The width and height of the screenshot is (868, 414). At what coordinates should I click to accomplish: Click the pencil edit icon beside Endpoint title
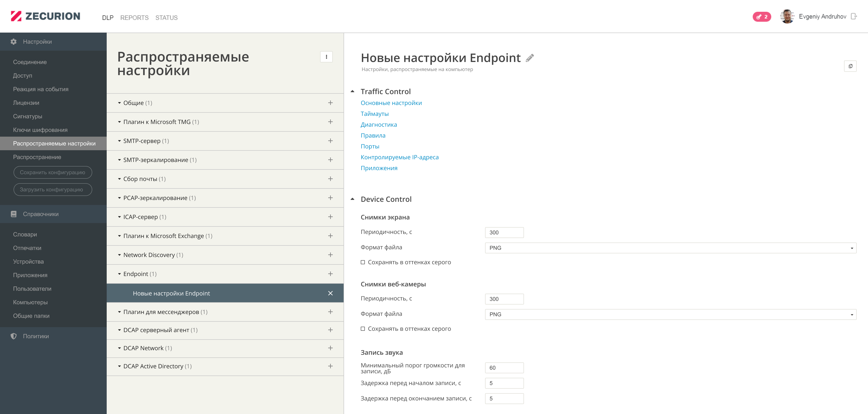(530, 58)
